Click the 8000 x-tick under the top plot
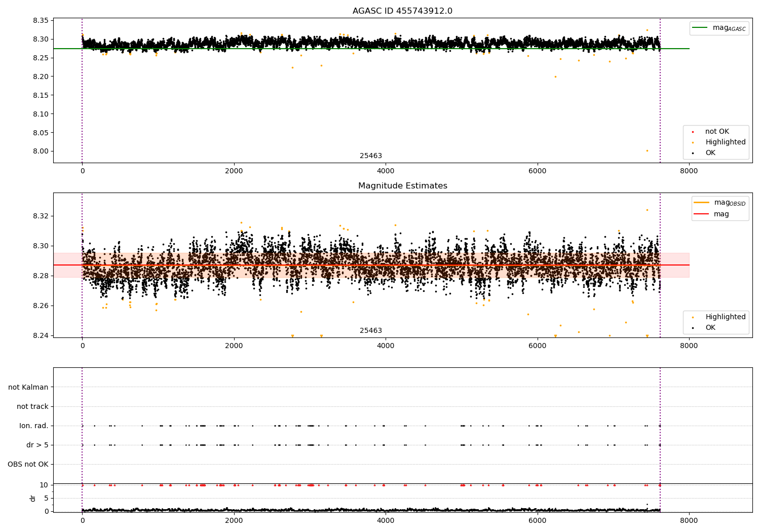 coord(689,171)
